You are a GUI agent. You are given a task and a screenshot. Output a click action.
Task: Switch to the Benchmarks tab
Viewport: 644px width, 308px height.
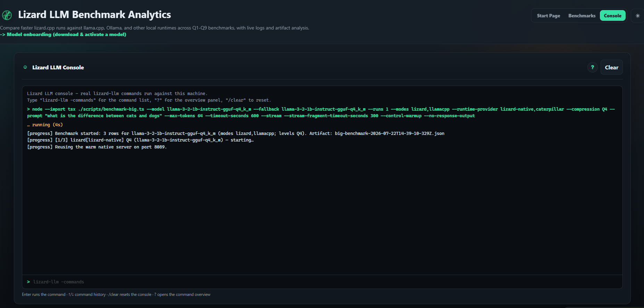tap(582, 16)
